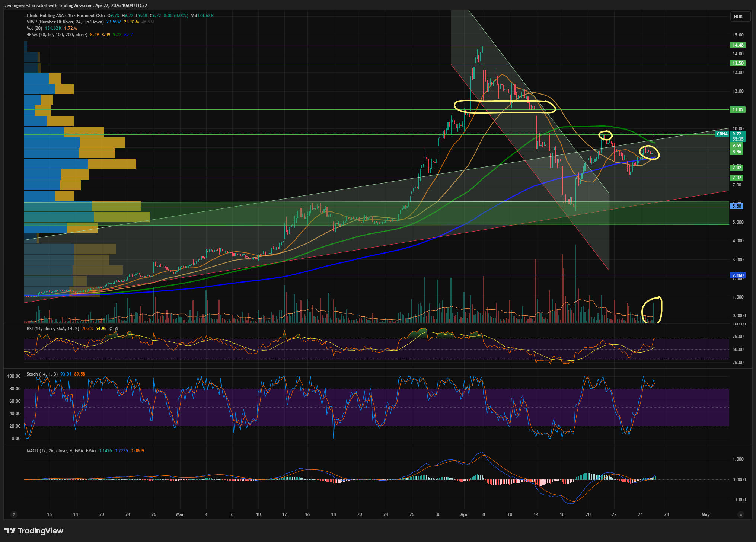Select the 4EMA indicator legend
Image resolution: width=756 pixels, height=542 pixels.
click(57, 35)
